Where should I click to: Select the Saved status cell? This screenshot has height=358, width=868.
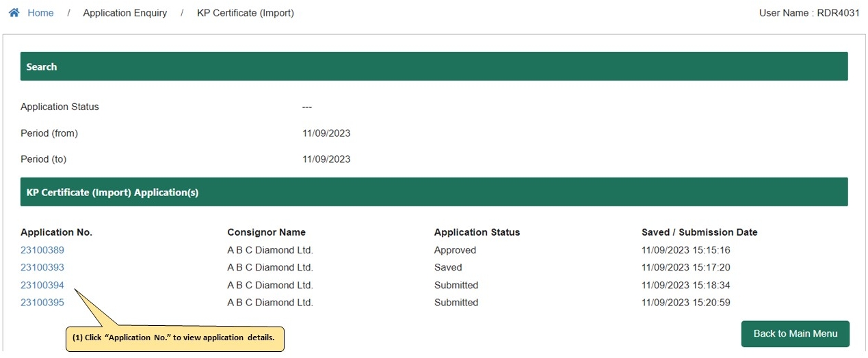coord(448,267)
